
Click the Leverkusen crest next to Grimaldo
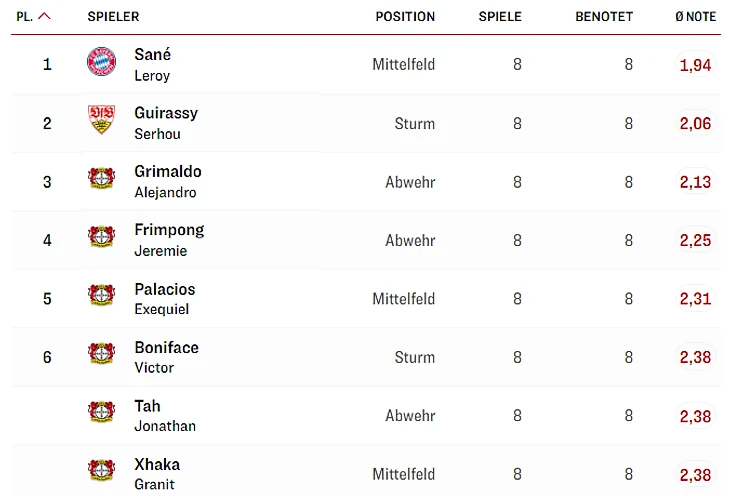101,180
